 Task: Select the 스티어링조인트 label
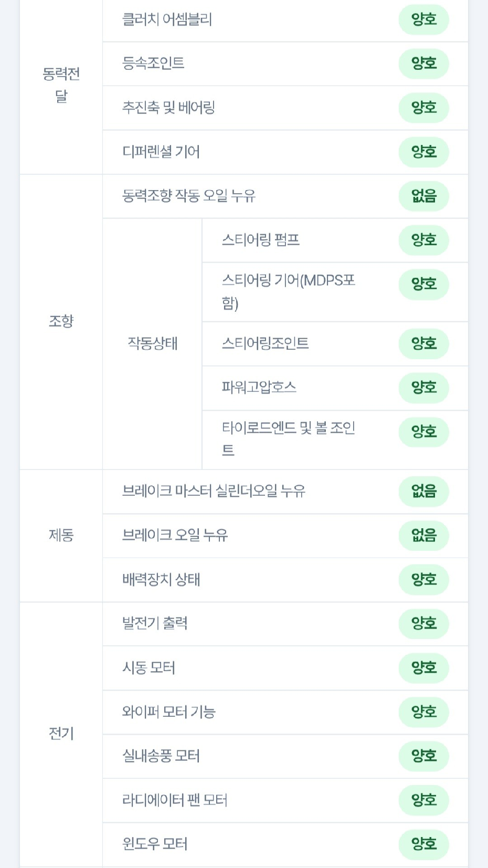coord(266,343)
